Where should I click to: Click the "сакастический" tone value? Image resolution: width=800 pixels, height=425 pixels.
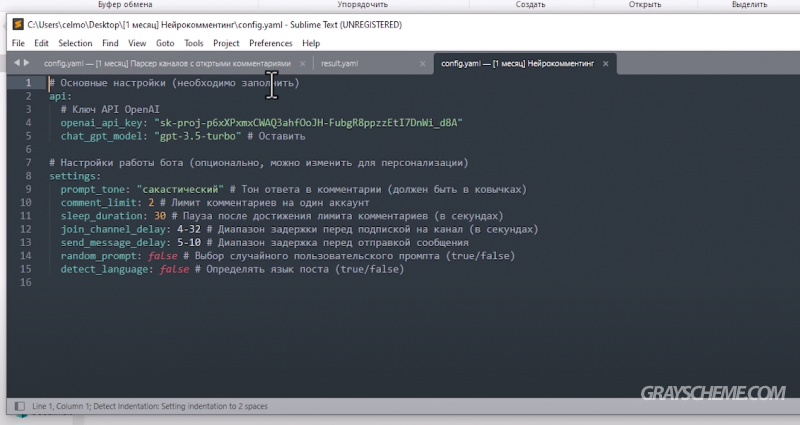tap(180, 189)
